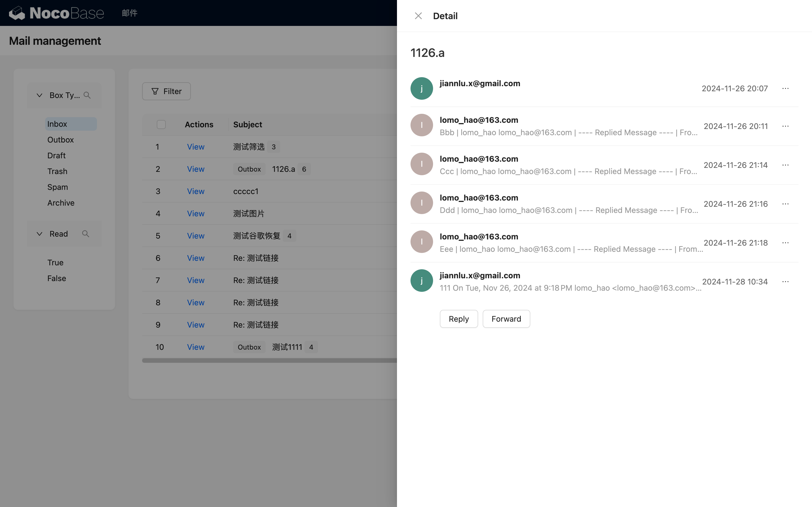Select Outbox in box type list
The width and height of the screenshot is (812, 507).
[60, 140]
